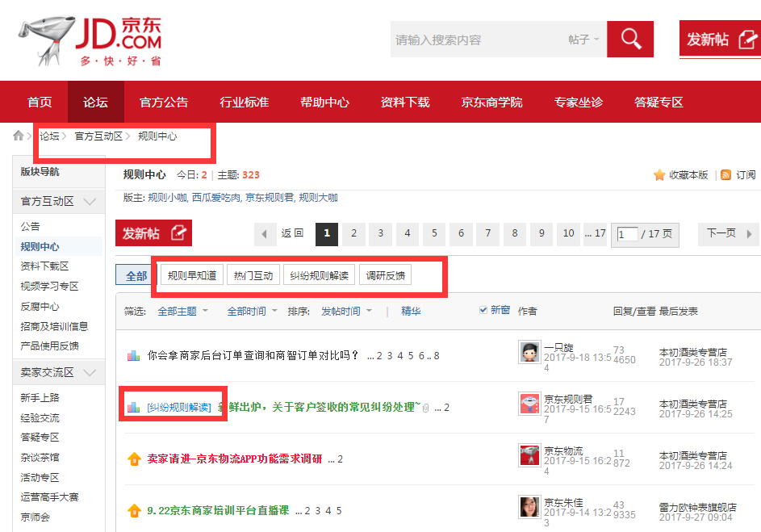Click the 下一页 next page button
Screen dimensions: 761x532
coord(727,233)
